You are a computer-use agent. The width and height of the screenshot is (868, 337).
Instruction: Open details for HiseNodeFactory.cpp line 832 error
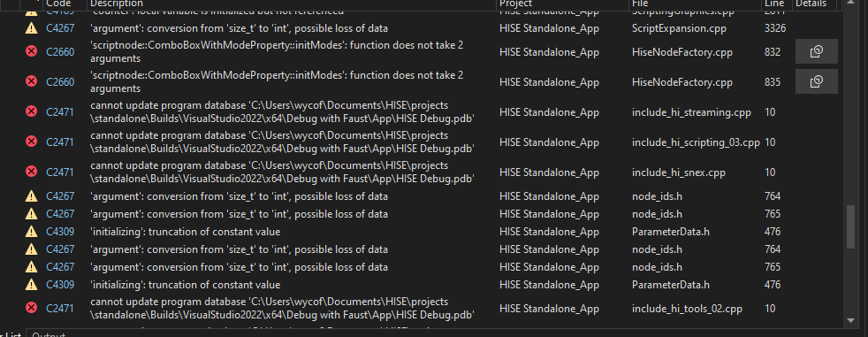pyautogui.click(x=816, y=51)
